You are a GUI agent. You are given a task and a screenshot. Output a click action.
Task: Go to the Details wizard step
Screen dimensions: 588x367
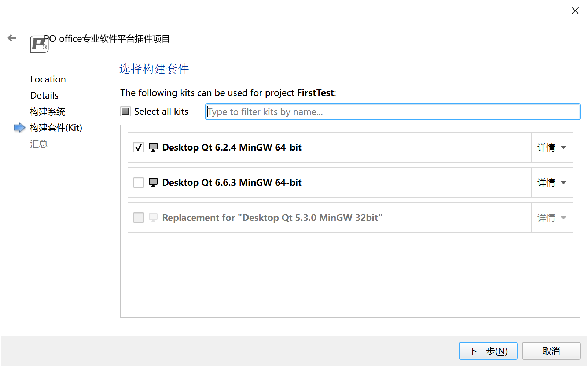click(44, 95)
